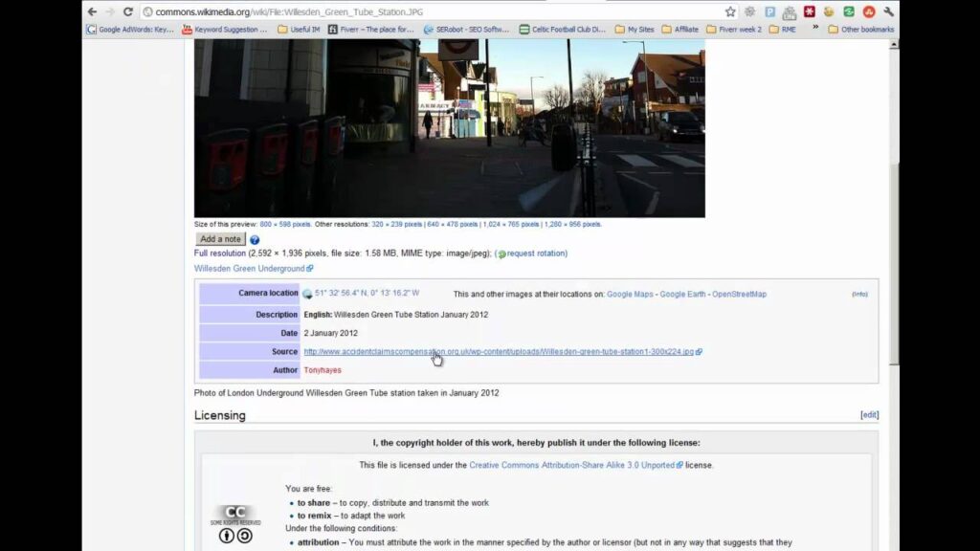Screen dimensions: 980x551
Task: Click the blue help question mark icon
Action: pos(255,240)
